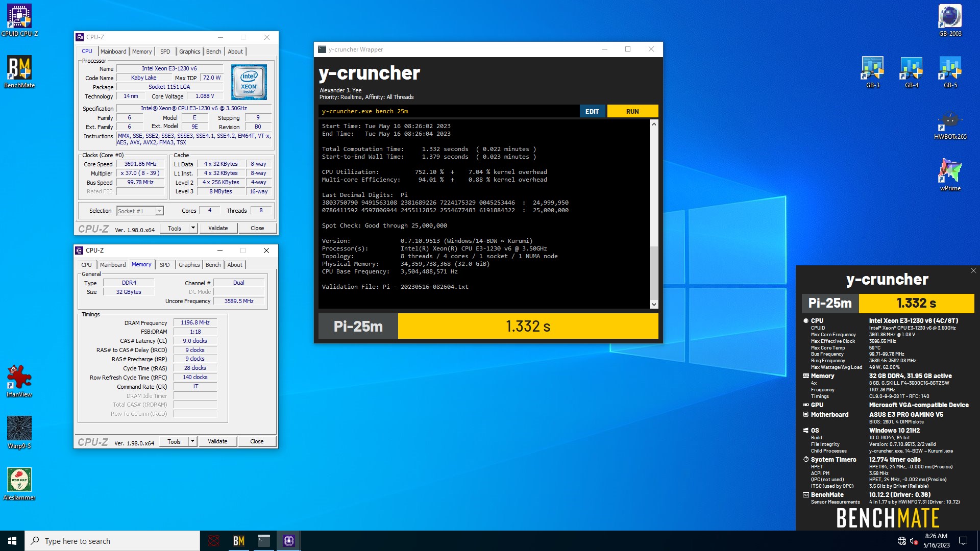Click the y-cruncher command line field
Viewport: 980px width, 551px height.
[449, 111]
